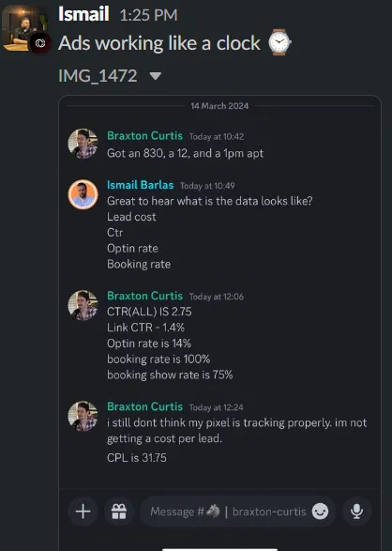Viewport: 392px width, 551px height.
Task: Click the badge overlay on Ismail's avatar
Action: [40, 43]
